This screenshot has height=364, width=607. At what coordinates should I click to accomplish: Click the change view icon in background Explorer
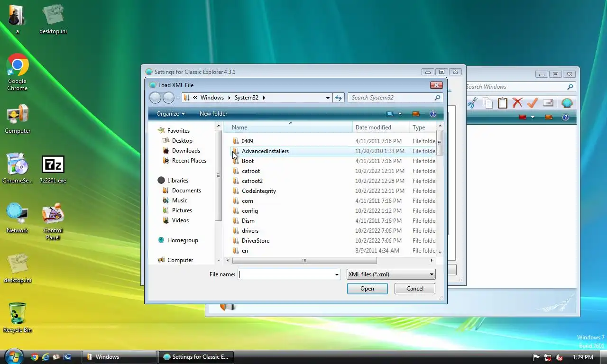(x=523, y=117)
